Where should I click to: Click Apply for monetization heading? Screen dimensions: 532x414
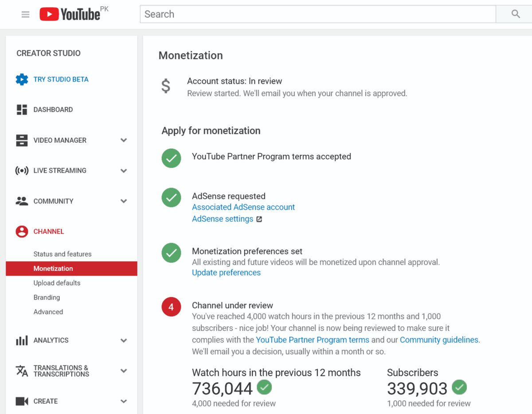(x=211, y=131)
